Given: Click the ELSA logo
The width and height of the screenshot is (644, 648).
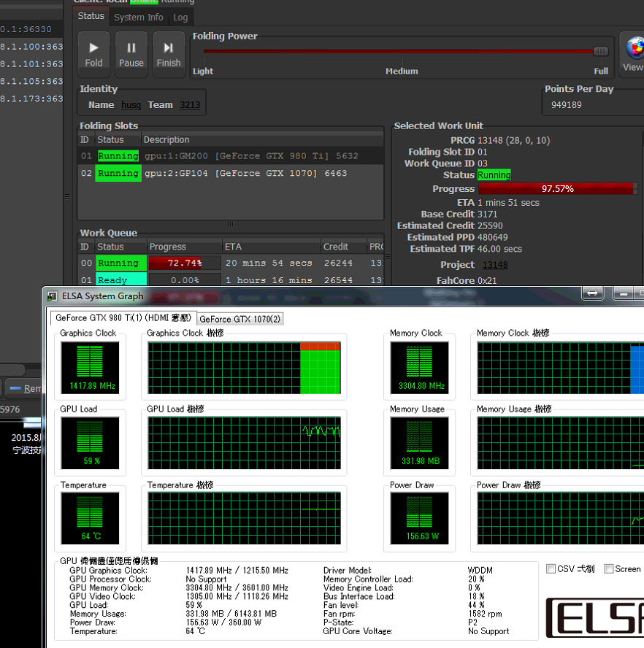Looking at the screenshot, I should point(595,617).
